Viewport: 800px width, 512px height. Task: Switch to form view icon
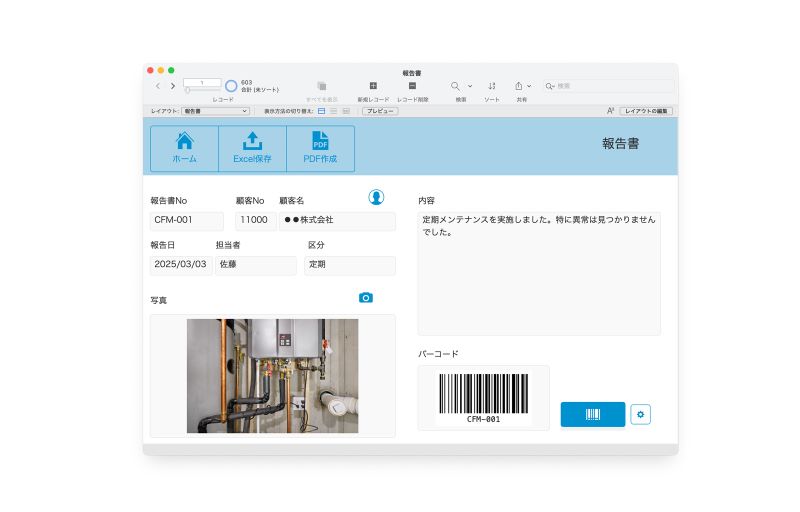321,111
